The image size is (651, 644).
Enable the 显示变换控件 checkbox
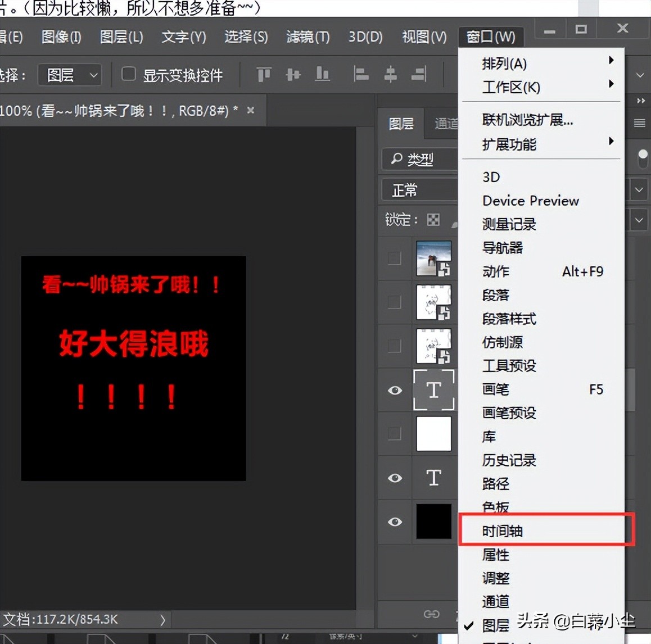pos(128,74)
